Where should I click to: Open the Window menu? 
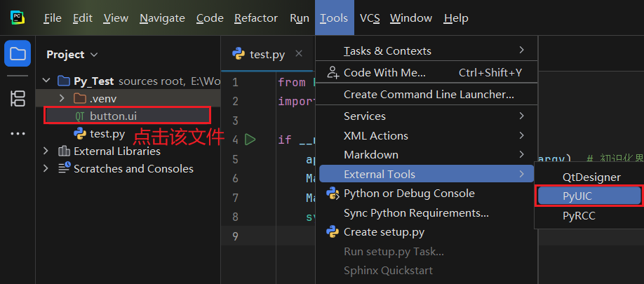pos(411,18)
